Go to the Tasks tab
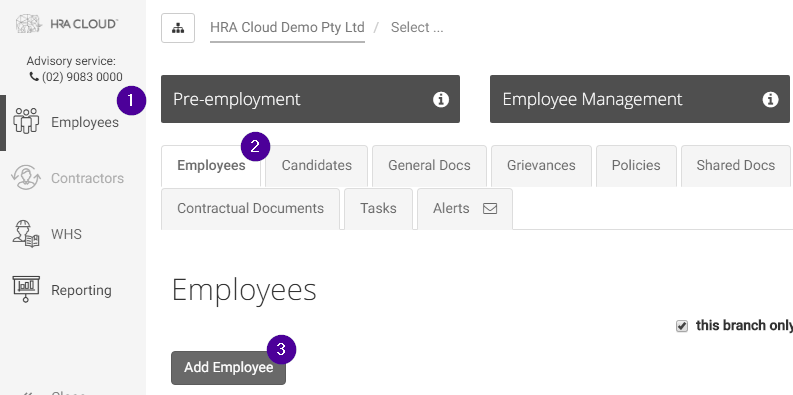 click(378, 209)
